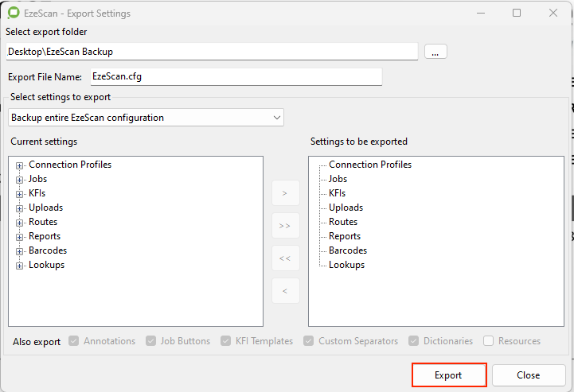
Task: Toggle the Dictionaries checkbox
Action: click(x=414, y=341)
